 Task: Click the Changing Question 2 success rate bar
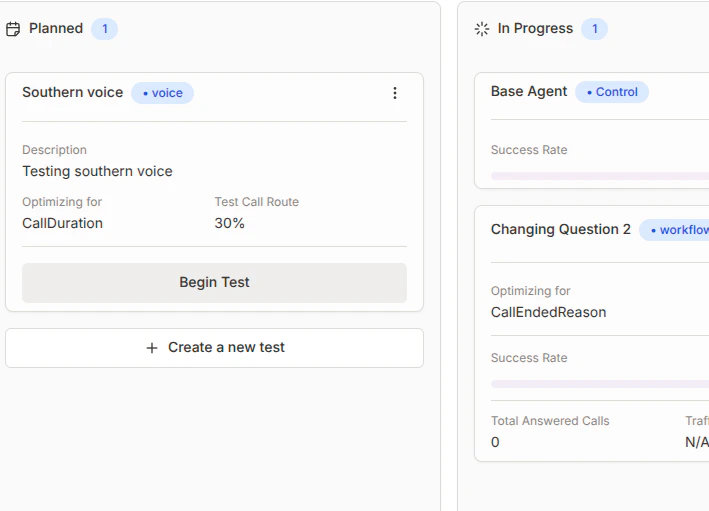click(x=600, y=384)
